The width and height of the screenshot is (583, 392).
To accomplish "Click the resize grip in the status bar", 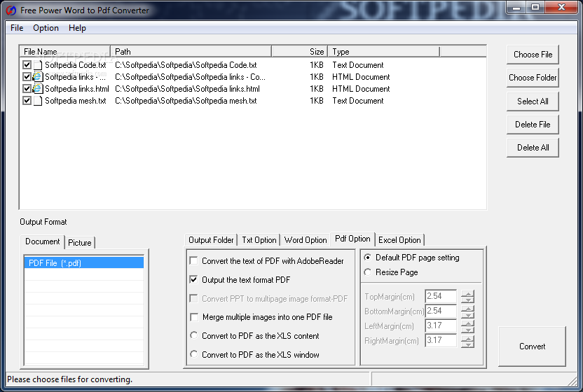I will [x=572, y=381].
